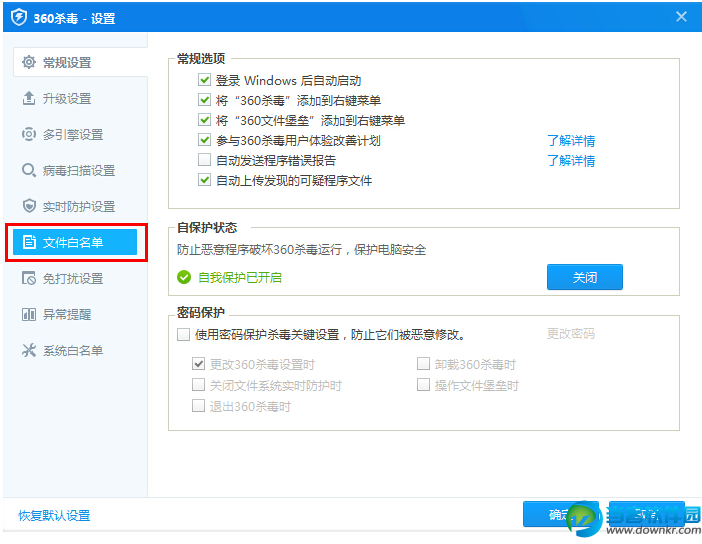Click the chart icon beside 异常提醒

point(29,314)
